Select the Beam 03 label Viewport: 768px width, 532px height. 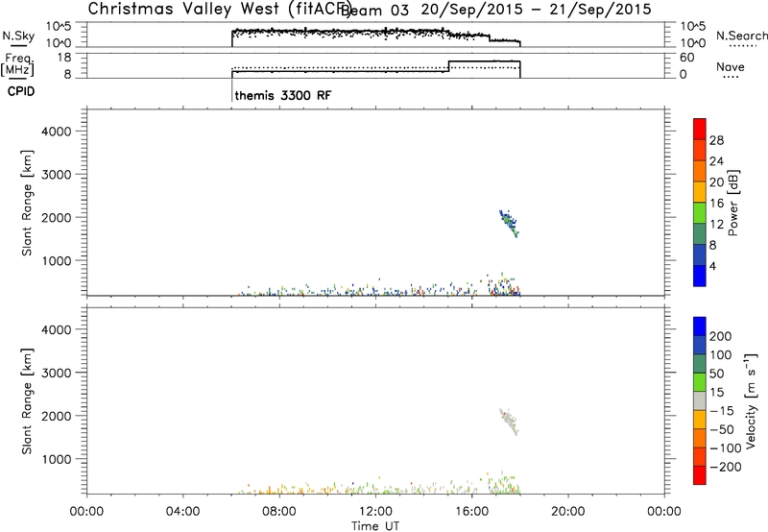(x=374, y=10)
